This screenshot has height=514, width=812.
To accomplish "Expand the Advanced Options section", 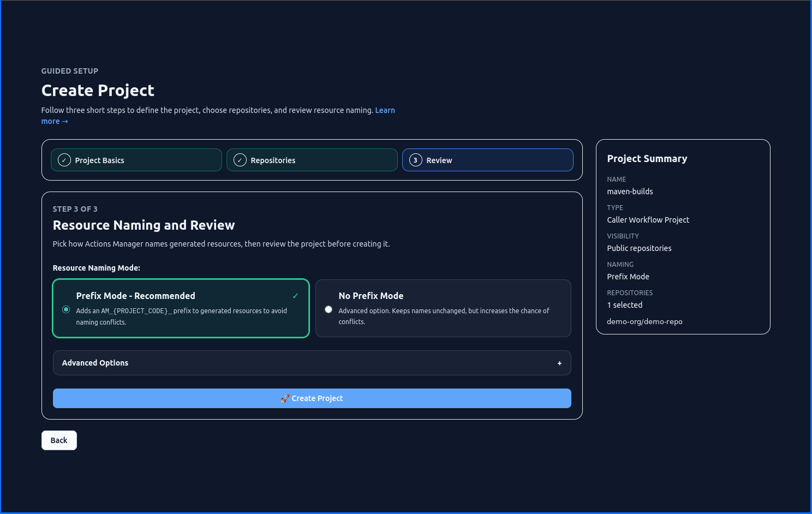I will click(312, 363).
